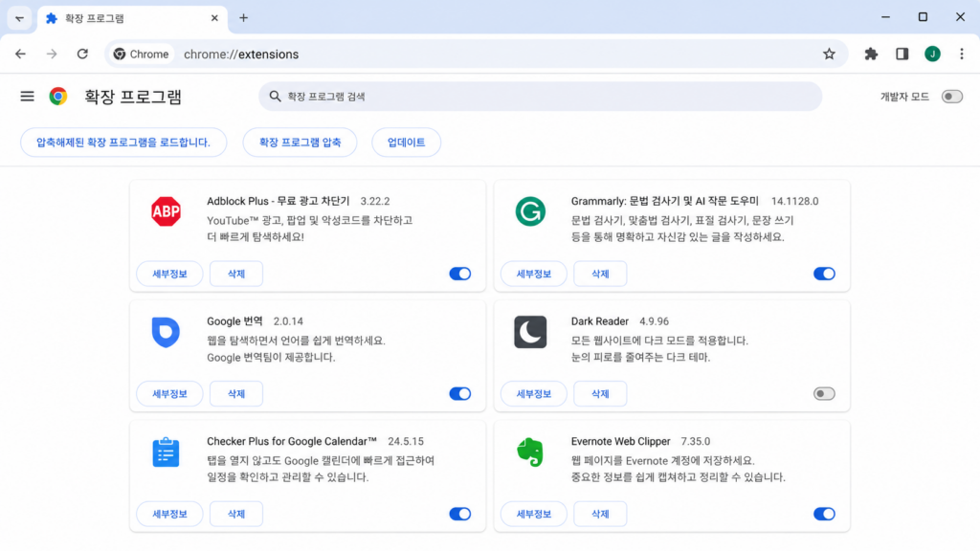The width and height of the screenshot is (980, 551).
Task: Close the 확장 프로그램 browser tab
Action: (214, 18)
